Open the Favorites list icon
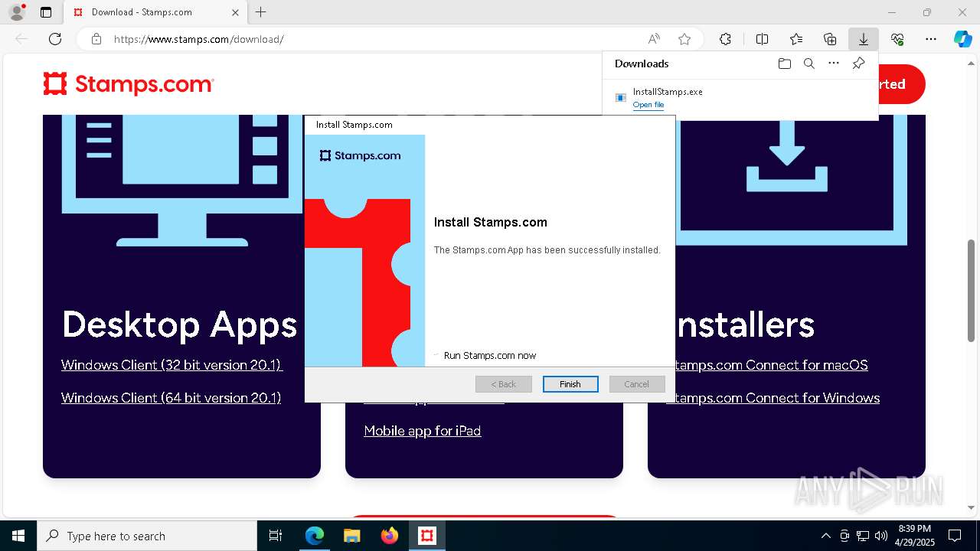The height and width of the screenshot is (551, 980). [796, 39]
